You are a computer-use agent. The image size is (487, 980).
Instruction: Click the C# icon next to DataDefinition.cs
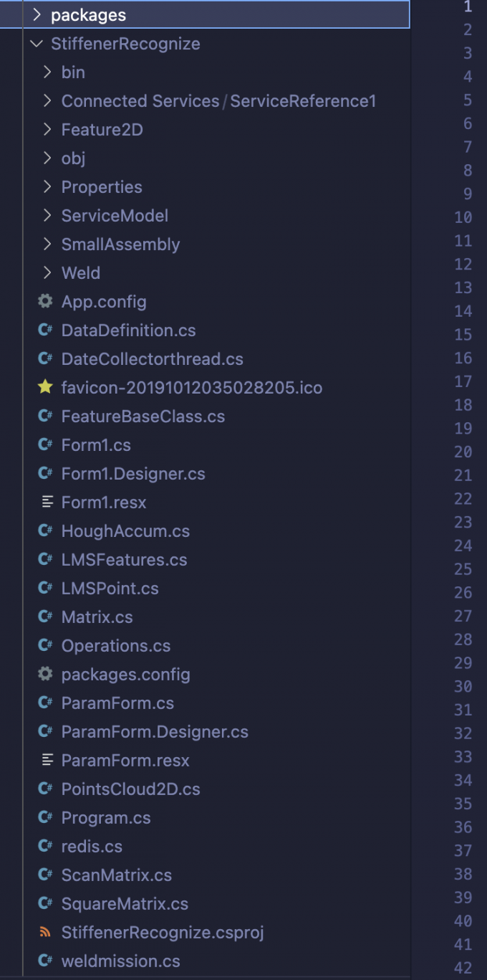[45, 330]
